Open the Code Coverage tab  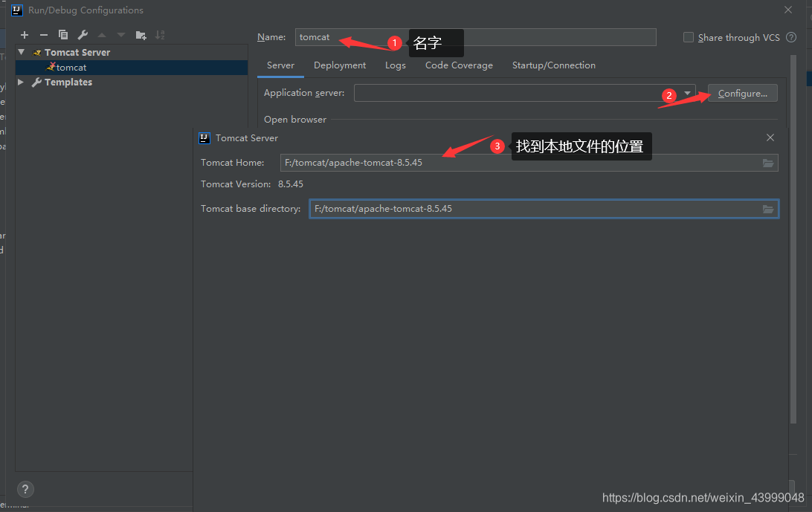coord(459,65)
